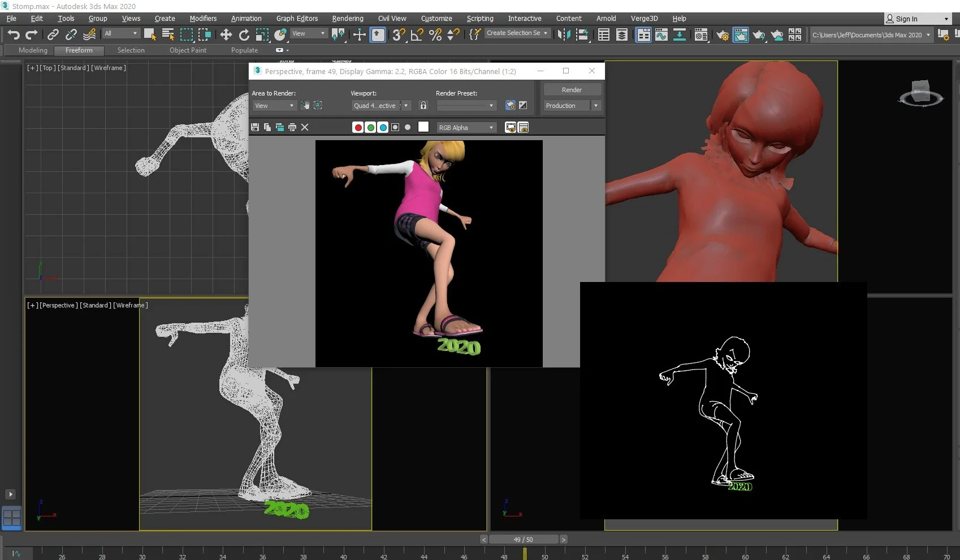This screenshot has height=560, width=960.
Task: Open the Render Setup teapot icon
Action: point(723,36)
